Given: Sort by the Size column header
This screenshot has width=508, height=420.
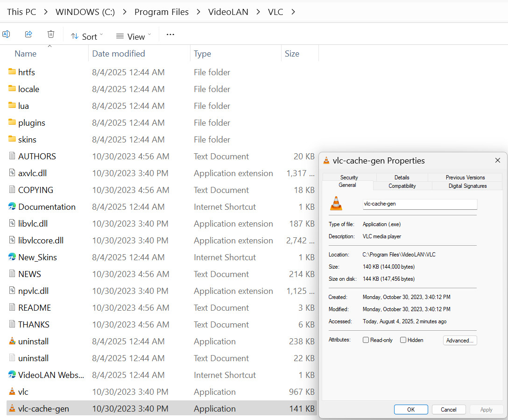Looking at the screenshot, I should [292, 53].
